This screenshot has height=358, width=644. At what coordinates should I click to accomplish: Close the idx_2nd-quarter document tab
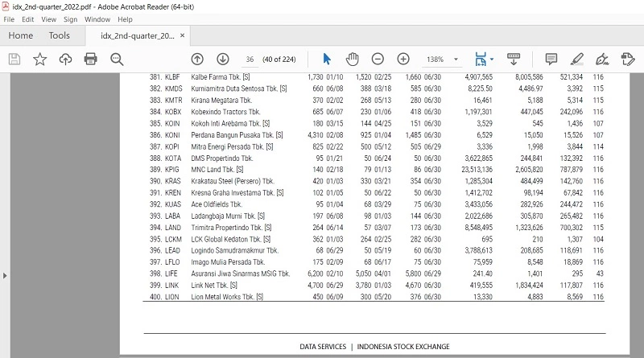pyautogui.click(x=183, y=35)
